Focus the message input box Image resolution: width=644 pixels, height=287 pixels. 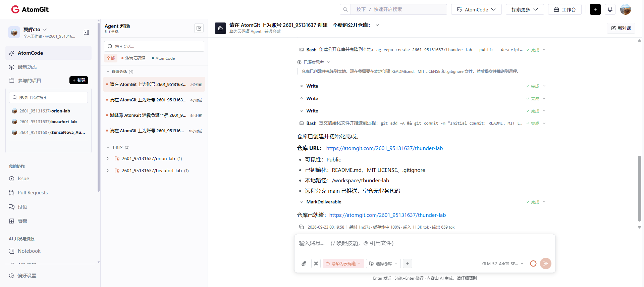(425, 243)
